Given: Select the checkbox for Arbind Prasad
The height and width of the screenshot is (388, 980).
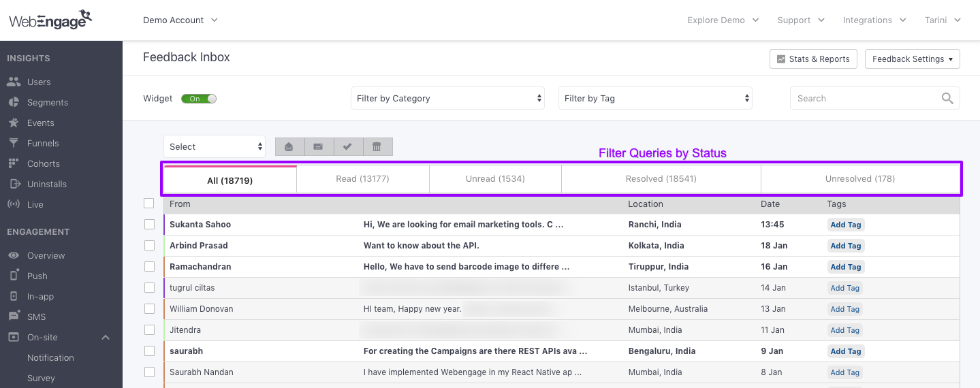Looking at the screenshot, I should click(149, 245).
